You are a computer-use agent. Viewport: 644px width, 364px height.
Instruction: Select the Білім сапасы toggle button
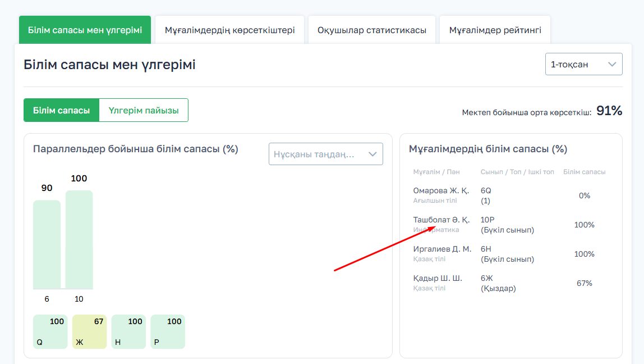[61, 110]
